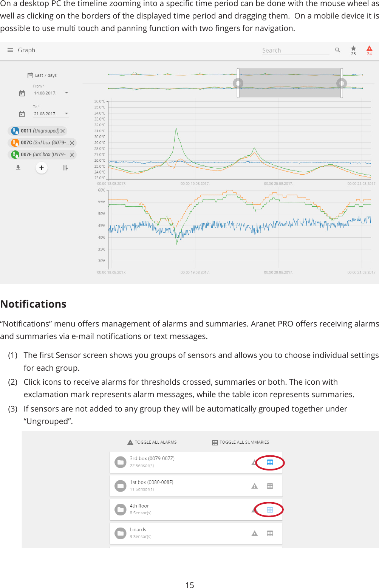Add a sensor with the plus button
Viewport: 379px width, 588px height.
click(x=42, y=167)
